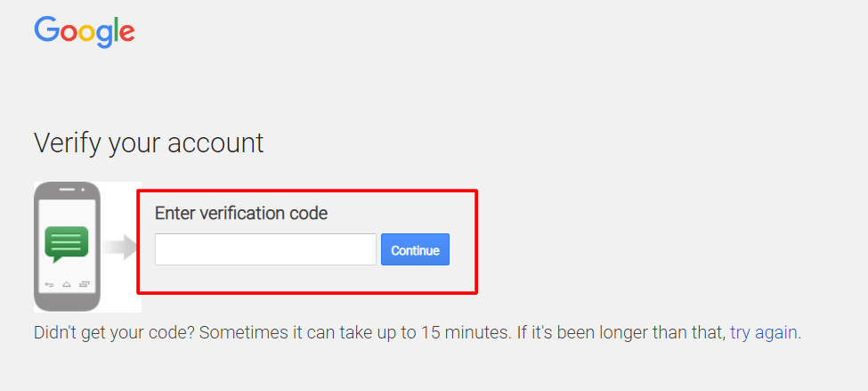Click the green SMS message bubble icon
Image resolution: width=868 pixels, height=391 pixels.
coord(67,243)
